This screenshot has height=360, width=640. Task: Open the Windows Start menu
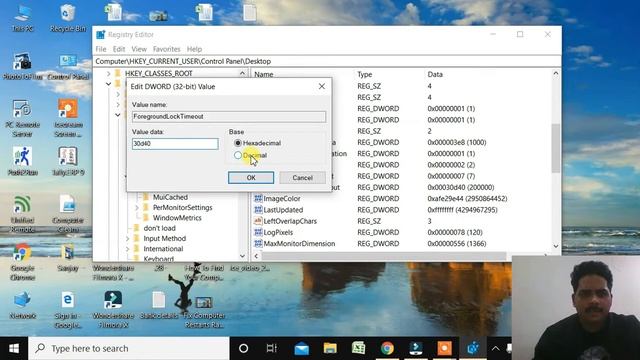(14, 348)
